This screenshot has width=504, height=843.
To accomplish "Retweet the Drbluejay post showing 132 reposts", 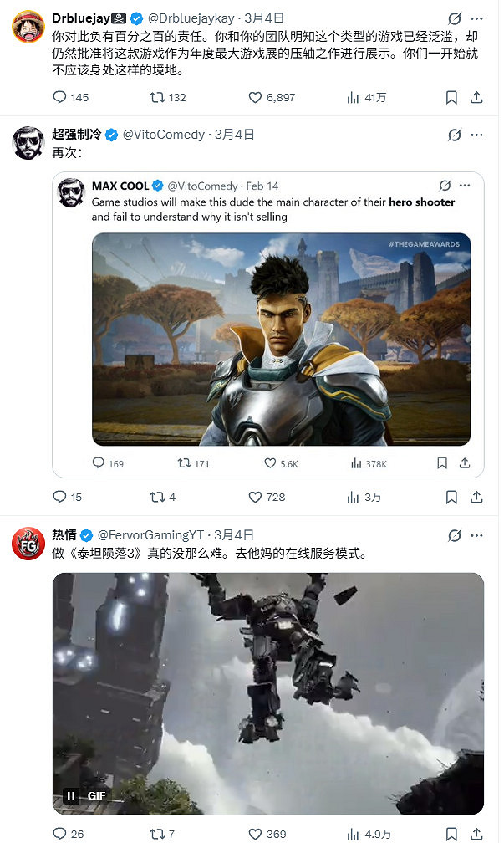I will coord(168,97).
